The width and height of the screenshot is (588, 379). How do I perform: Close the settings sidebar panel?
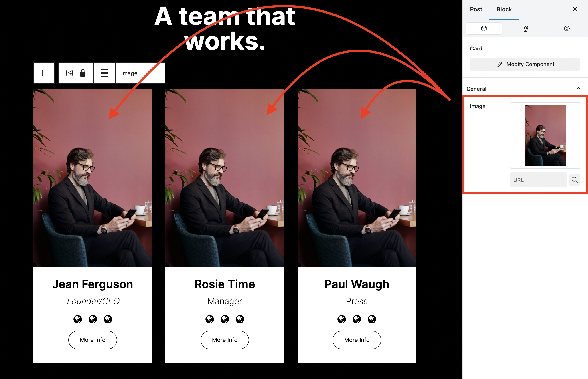(575, 9)
